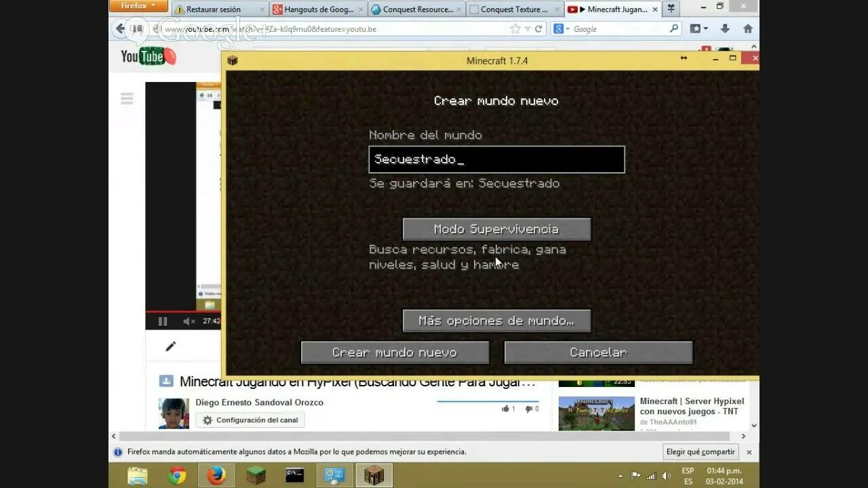Click the info icon in notification bar

tap(118, 452)
